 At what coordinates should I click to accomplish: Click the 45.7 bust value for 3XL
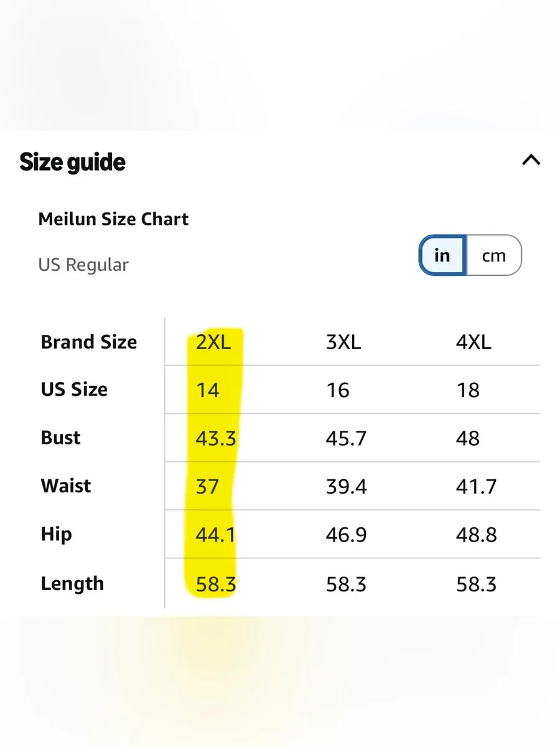[x=346, y=438]
